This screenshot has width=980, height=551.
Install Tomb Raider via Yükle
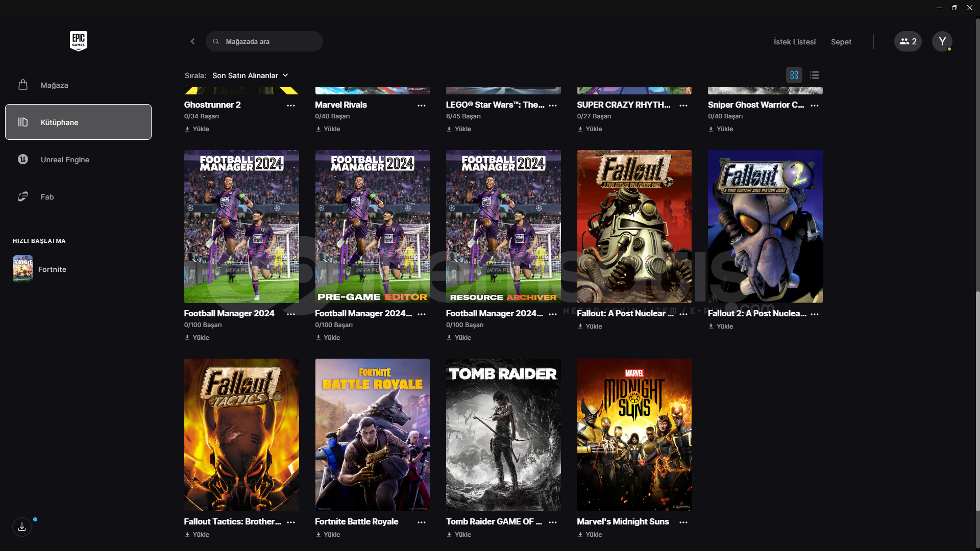tap(459, 535)
